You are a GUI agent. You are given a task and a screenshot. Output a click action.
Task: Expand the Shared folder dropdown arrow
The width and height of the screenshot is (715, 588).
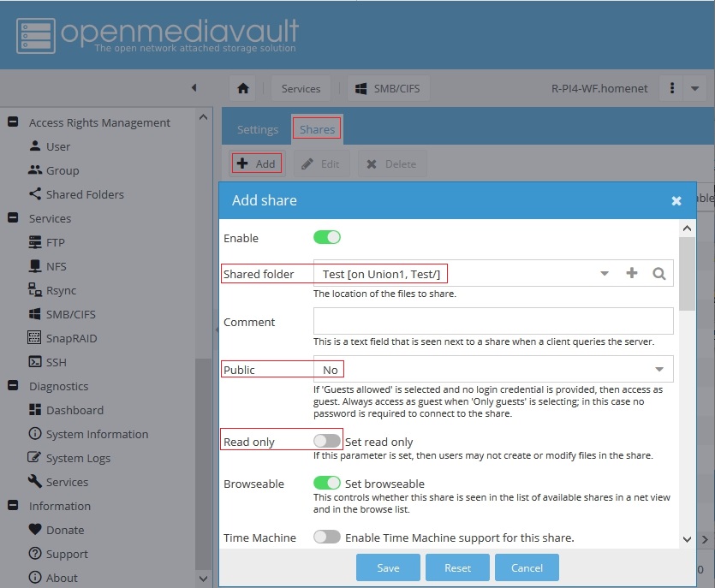[x=604, y=273]
